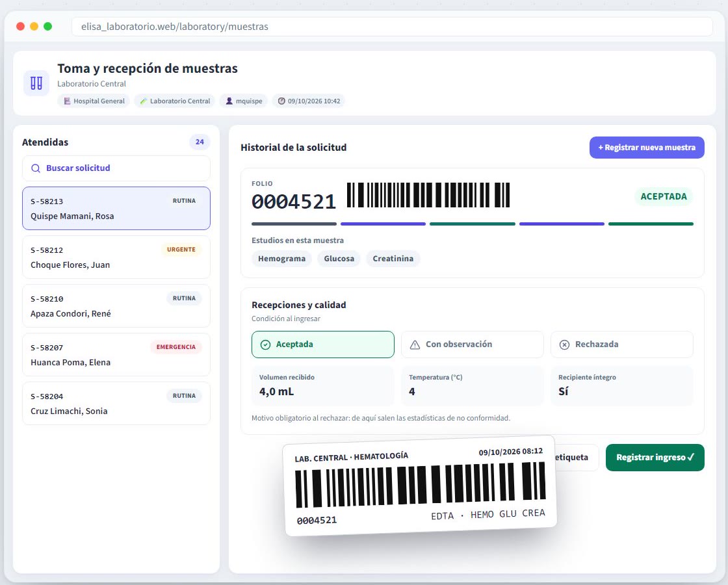728x585 pixels.
Task: Click the warning triangle icon in Con observación
Action: pos(415,344)
